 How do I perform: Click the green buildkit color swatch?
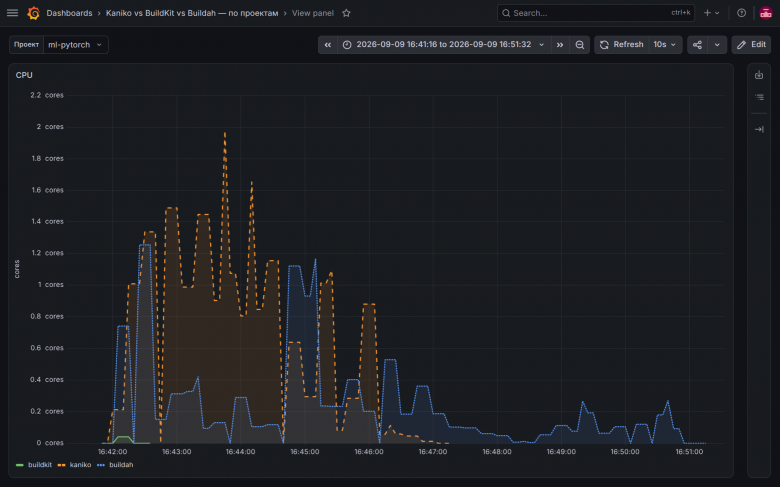click(20, 465)
